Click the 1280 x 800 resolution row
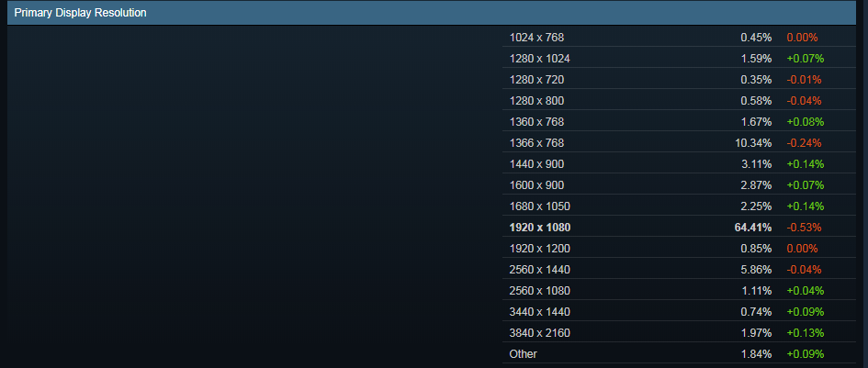Screen dimensions: 868x368 coord(536,101)
